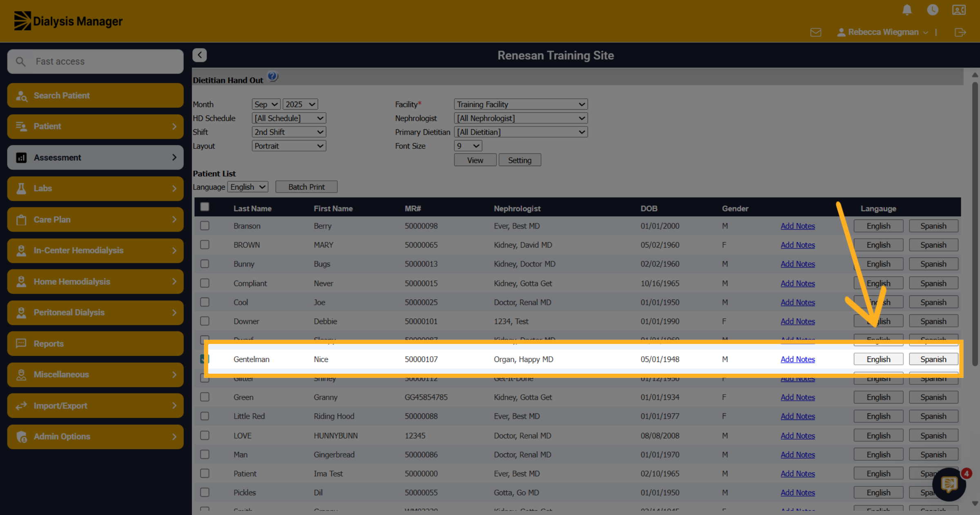Image resolution: width=980 pixels, height=515 pixels.
Task: Open the mail envelope icon
Action: coord(816,32)
